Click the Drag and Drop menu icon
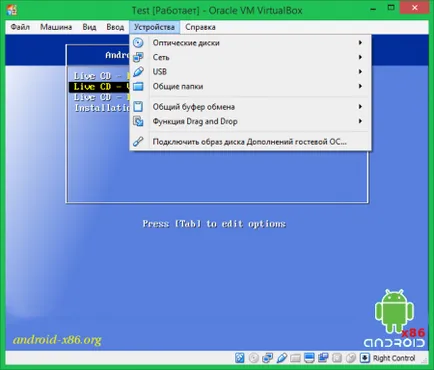Viewport: 434px width, 370px height. 138,121
